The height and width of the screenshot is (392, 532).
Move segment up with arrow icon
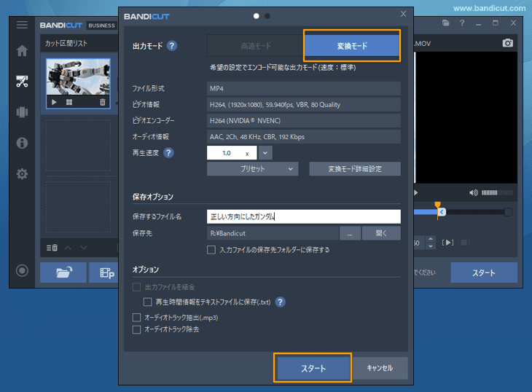click(x=69, y=248)
